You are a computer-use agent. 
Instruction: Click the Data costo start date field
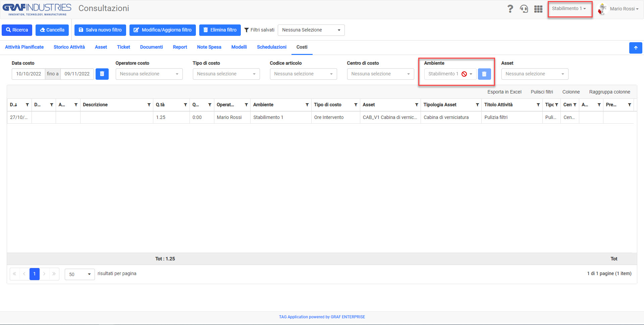[29, 74]
